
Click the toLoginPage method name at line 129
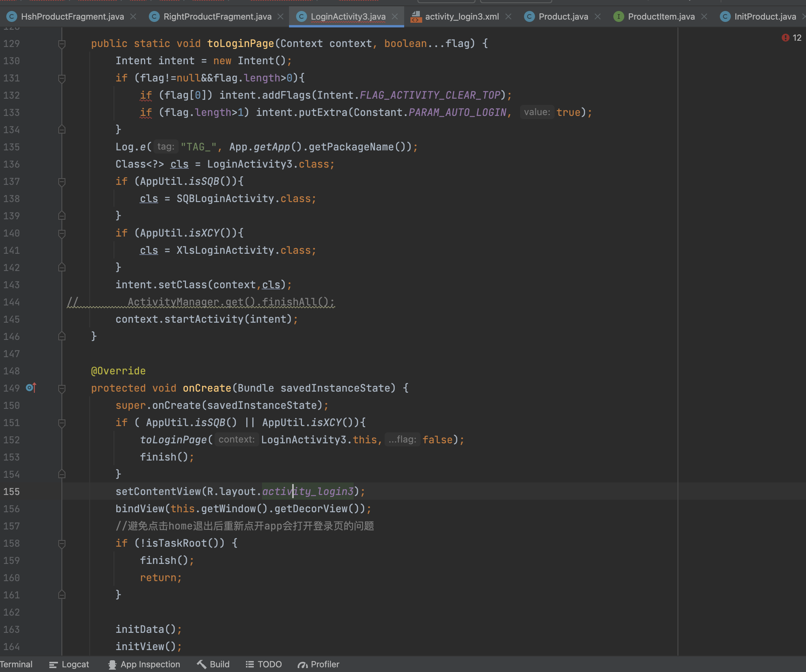pyautogui.click(x=240, y=43)
